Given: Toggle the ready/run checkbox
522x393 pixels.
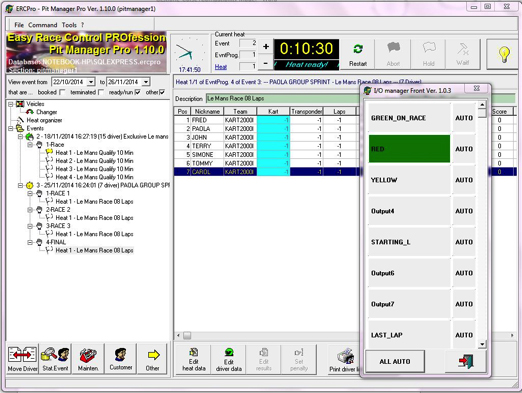Looking at the screenshot, I should (x=137, y=92).
